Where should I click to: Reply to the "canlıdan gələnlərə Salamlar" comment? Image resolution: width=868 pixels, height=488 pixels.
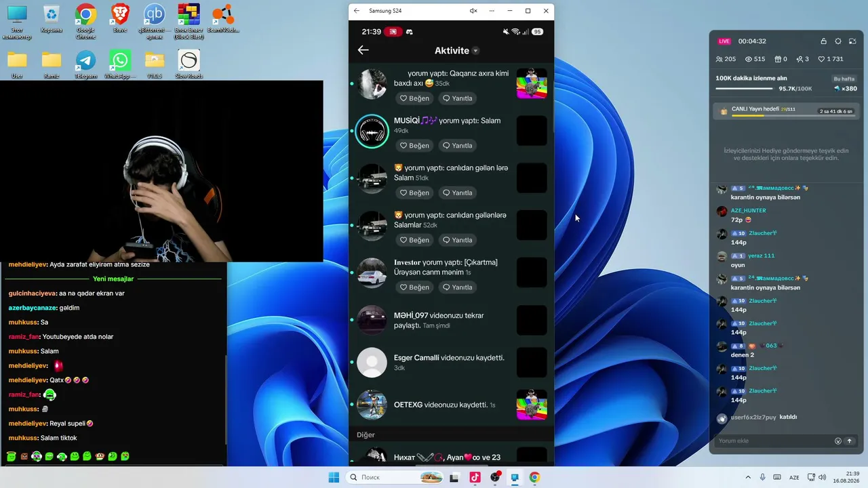point(457,240)
